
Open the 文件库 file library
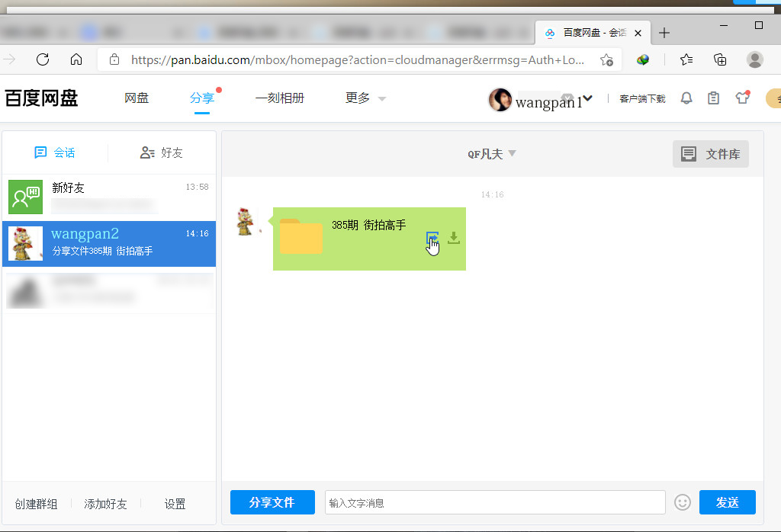pos(710,153)
